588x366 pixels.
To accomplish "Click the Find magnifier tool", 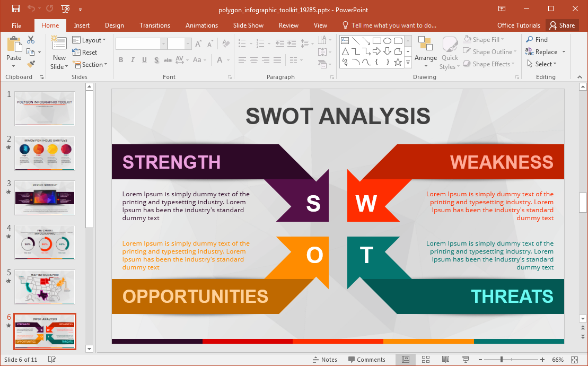I will click(536, 39).
